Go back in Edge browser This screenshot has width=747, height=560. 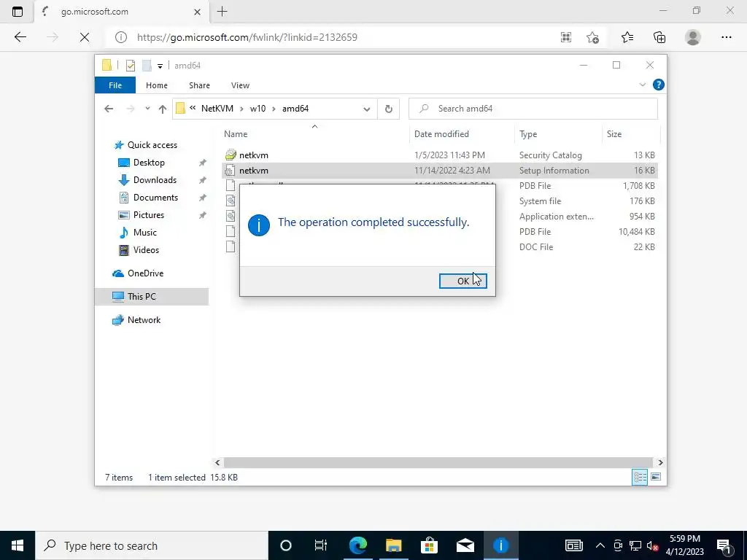20,37
